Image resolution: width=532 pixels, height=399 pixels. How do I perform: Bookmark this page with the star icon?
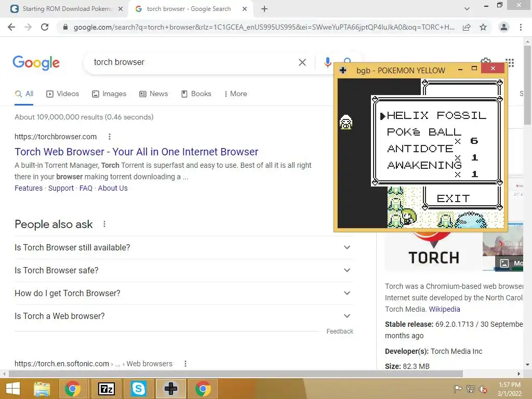(483, 27)
